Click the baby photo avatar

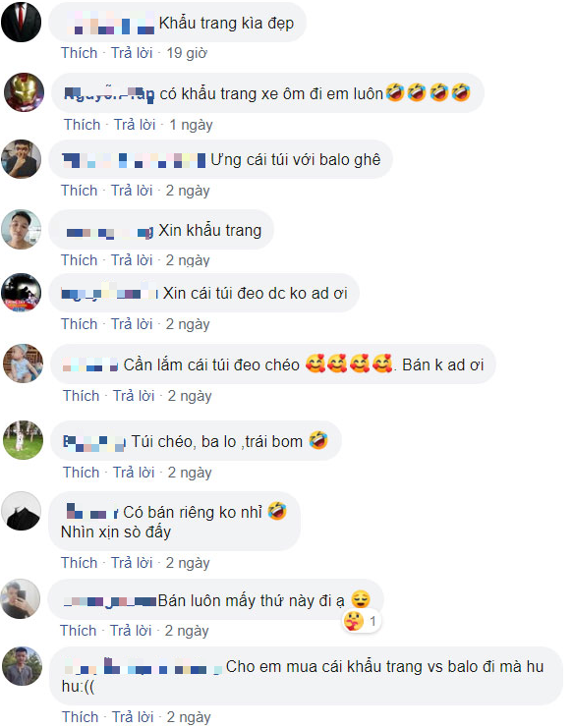pyautogui.click(x=23, y=364)
